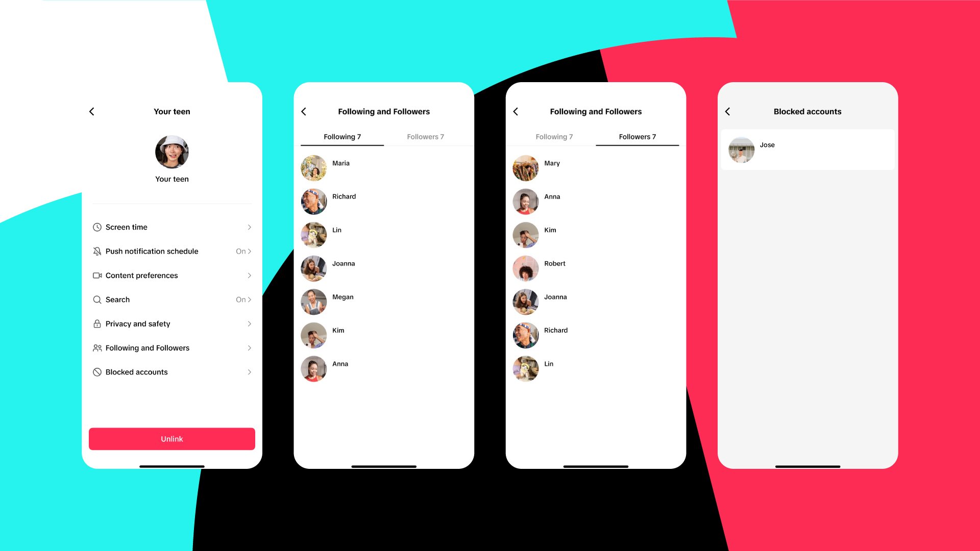The height and width of the screenshot is (551, 980).
Task: Select Jose in Blocked accounts list
Action: (x=807, y=148)
